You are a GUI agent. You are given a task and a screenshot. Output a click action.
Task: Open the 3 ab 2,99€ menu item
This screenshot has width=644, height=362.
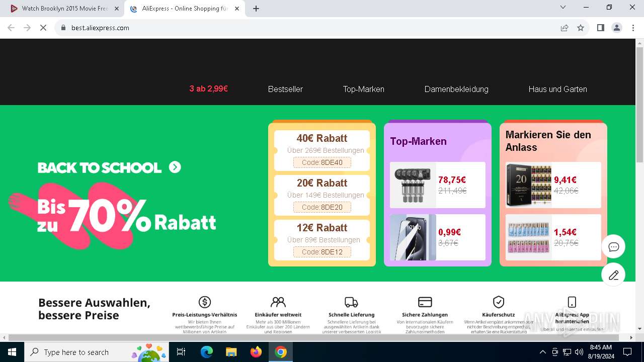coord(208,88)
